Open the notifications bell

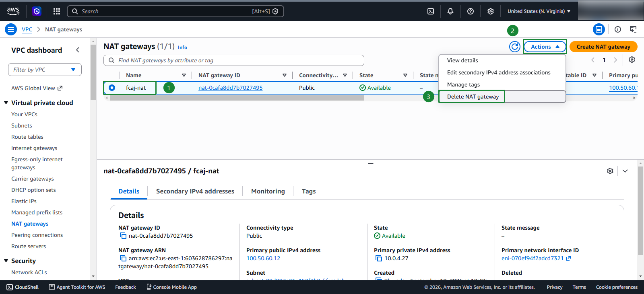[x=450, y=11]
